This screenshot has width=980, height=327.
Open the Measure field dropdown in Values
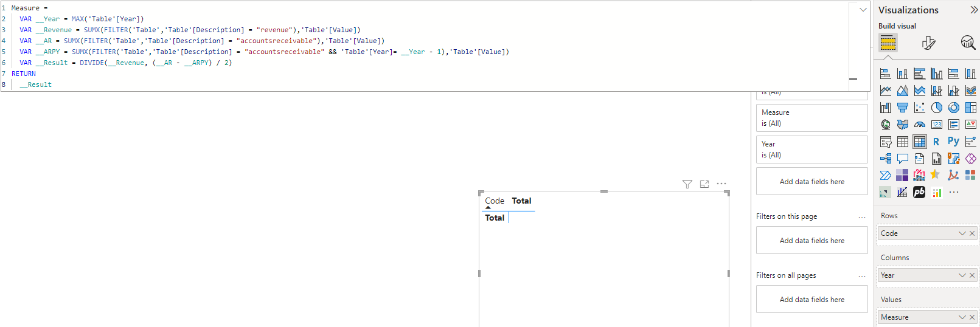point(962,317)
